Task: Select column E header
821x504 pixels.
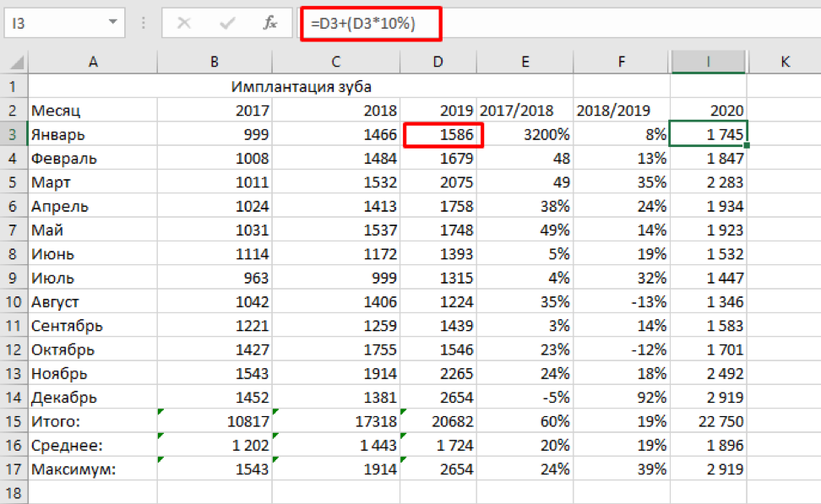Action: click(525, 62)
